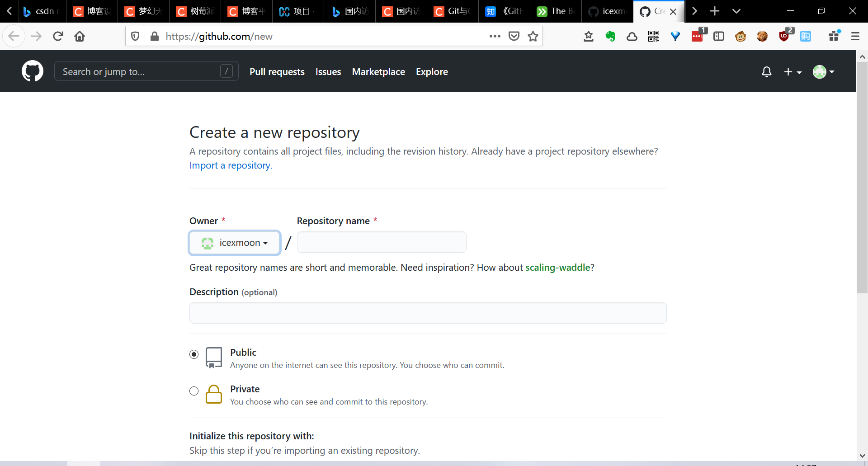Click the blue funnel extension icon
The width and height of the screenshot is (868, 466).
pos(675,36)
